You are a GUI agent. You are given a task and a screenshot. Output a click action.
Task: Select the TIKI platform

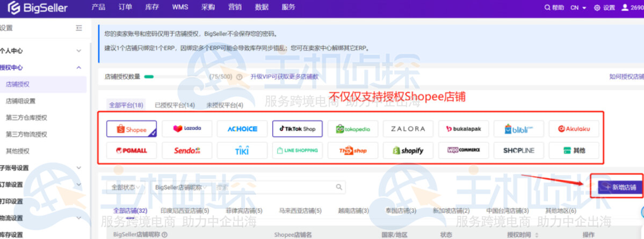(x=242, y=150)
